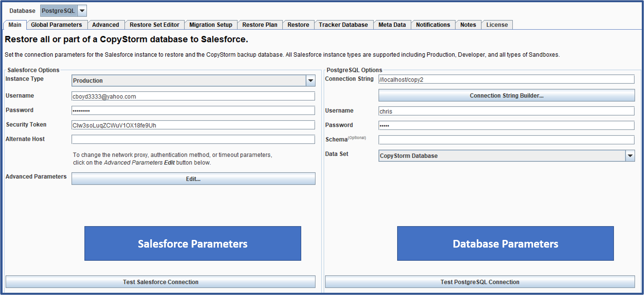Click the Alternate Host field
This screenshot has width=644, height=295.
(x=193, y=139)
